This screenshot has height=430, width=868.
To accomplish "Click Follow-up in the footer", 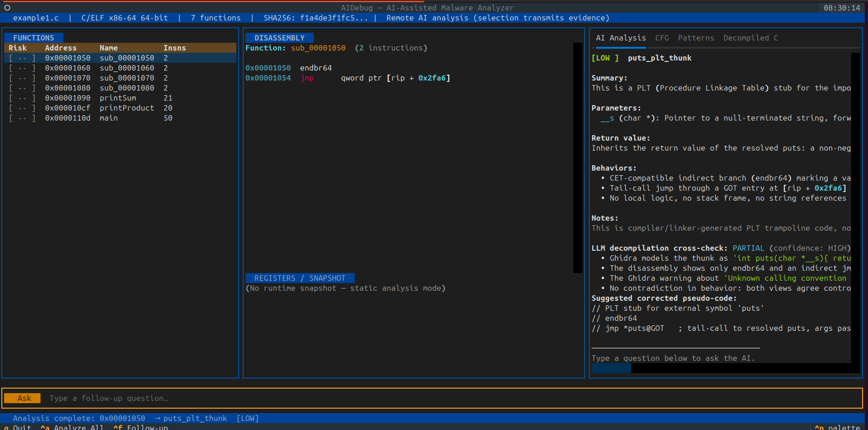I will click(x=141, y=427).
